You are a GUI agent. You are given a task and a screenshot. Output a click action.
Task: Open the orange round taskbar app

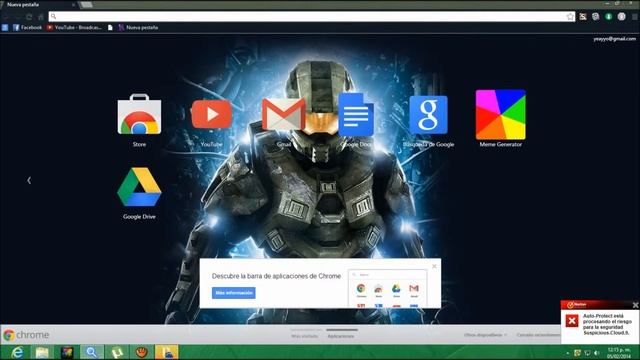(142, 352)
